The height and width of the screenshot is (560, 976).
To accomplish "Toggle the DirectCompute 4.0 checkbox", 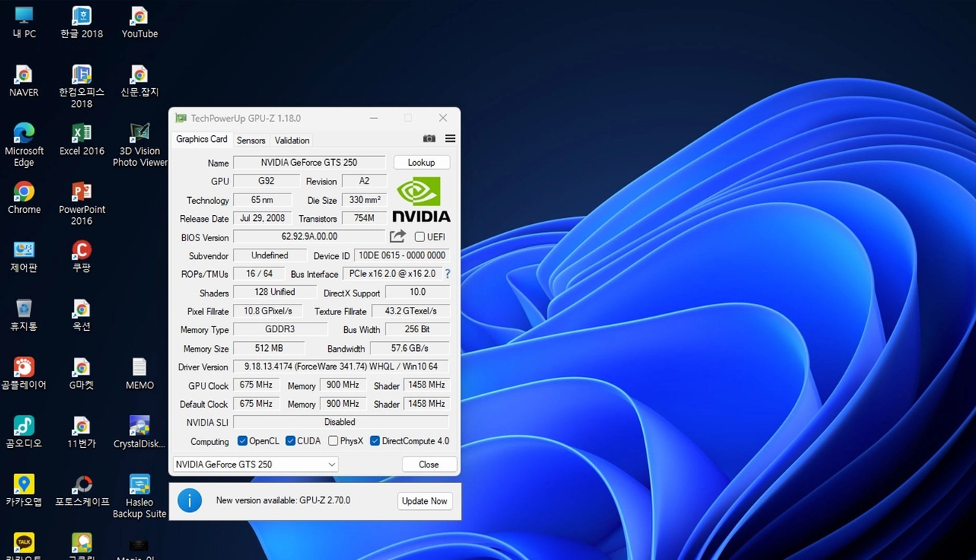I will tap(375, 441).
